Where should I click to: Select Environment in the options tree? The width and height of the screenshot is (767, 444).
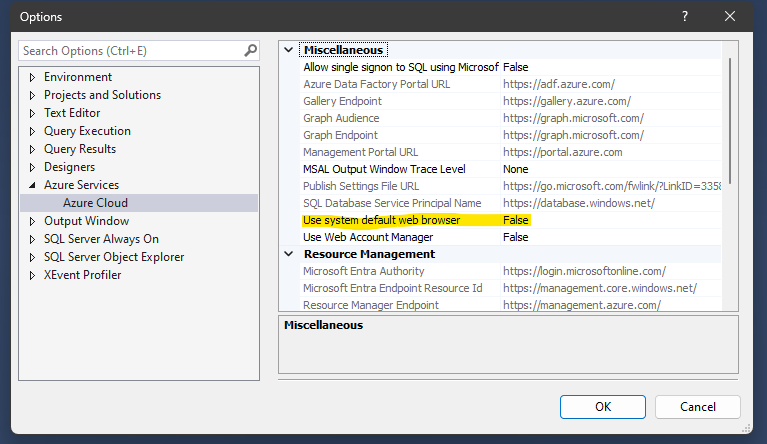click(x=78, y=77)
